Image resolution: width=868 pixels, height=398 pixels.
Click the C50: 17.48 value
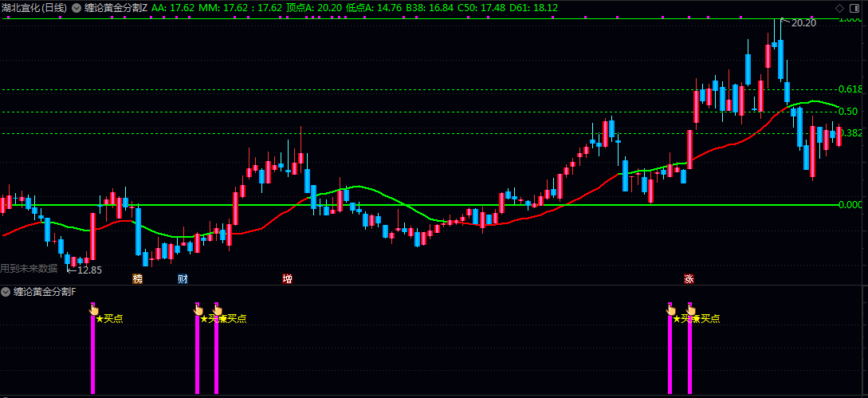(x=481, y=8)
